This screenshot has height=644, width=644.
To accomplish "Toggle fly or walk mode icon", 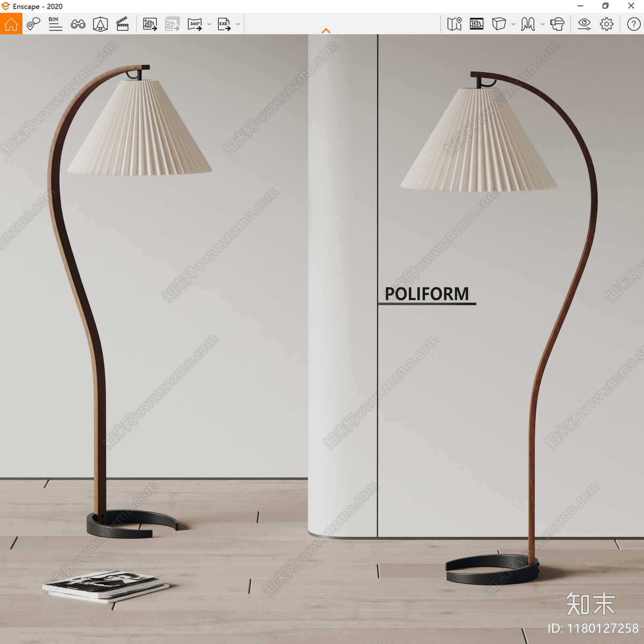I will coord(528,24).
